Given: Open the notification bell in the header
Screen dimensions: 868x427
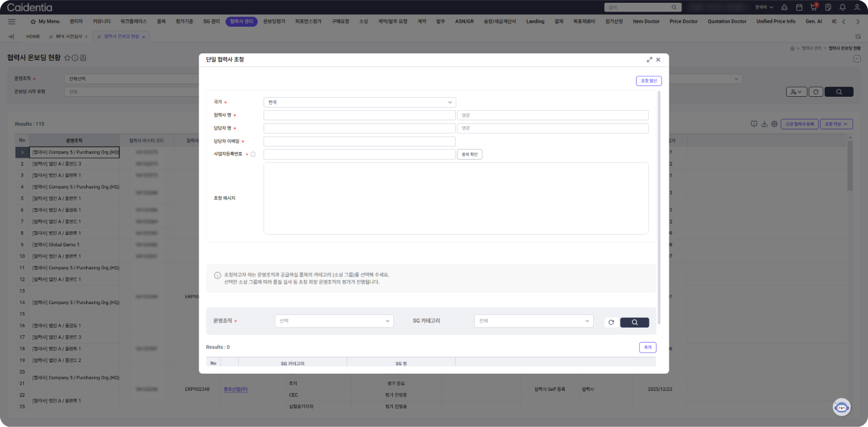Looking at the screenshot, I should coord(842,7).
